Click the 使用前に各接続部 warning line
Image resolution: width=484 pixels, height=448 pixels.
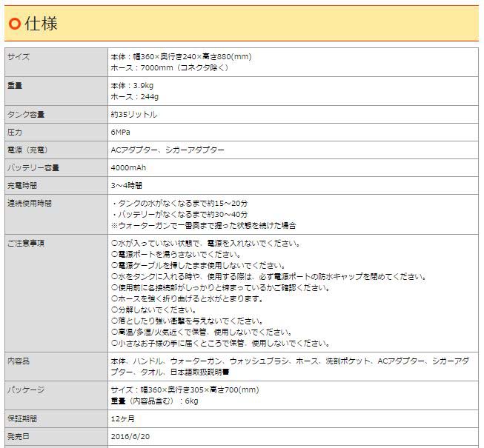pos(221,288)
